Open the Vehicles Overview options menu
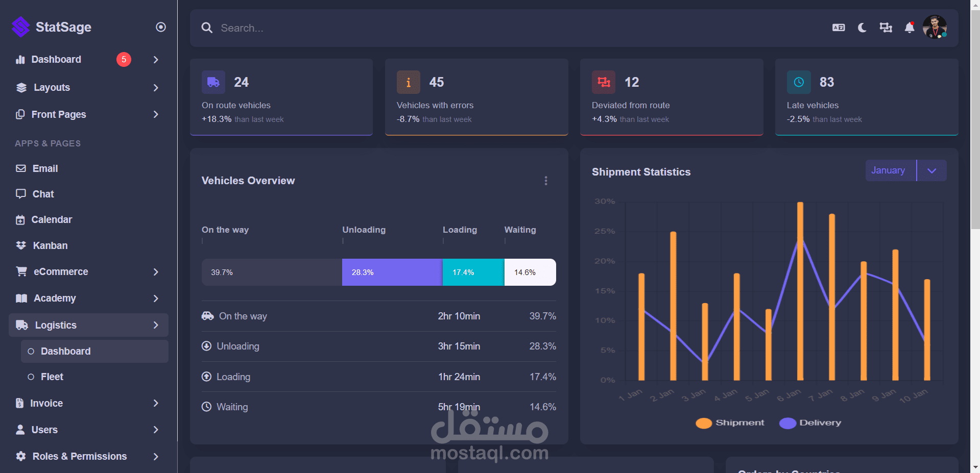 pyautogui.click(x=546, y=181)
